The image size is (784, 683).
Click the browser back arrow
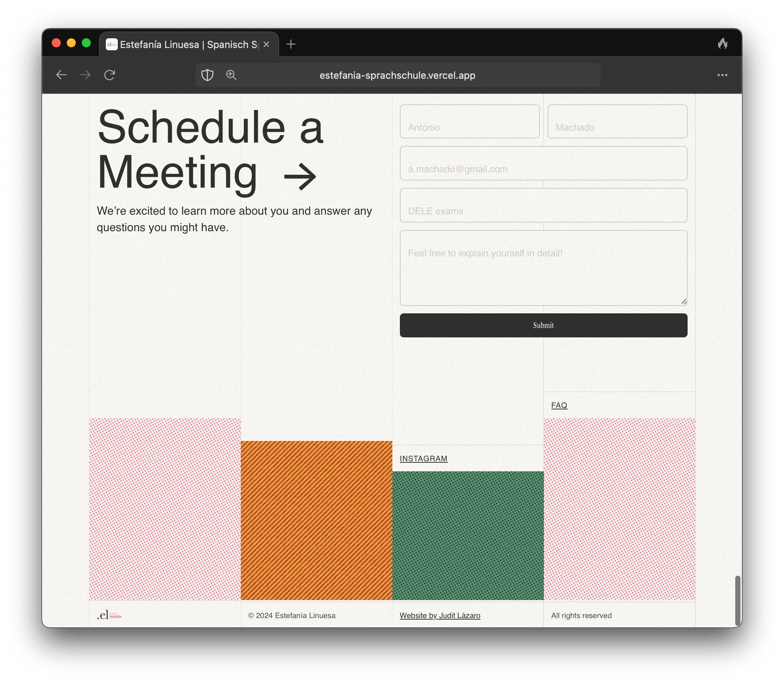(x=62, y=75)
